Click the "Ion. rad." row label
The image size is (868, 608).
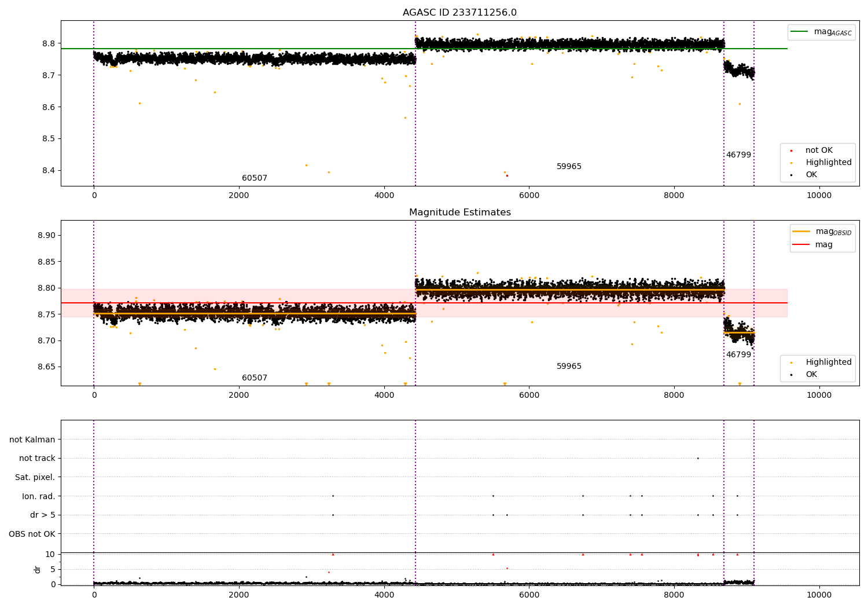[39, 497]
